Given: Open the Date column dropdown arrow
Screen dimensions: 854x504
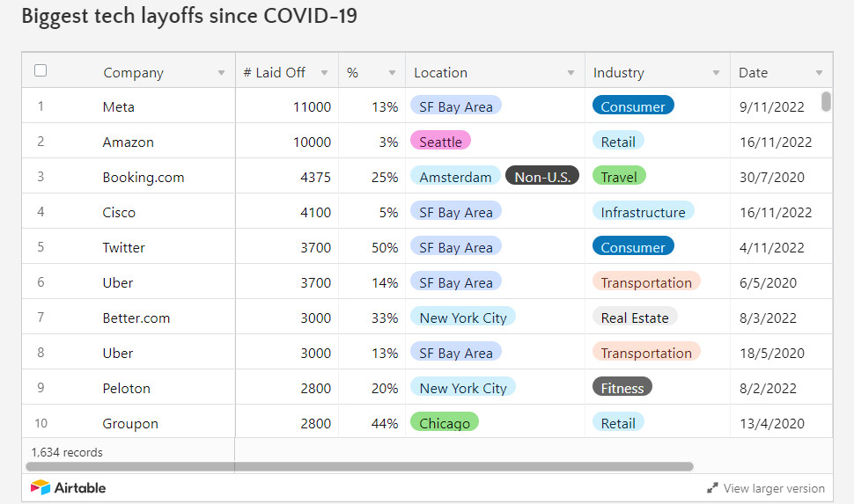Looking at the screenshot, I should pos(819,73).
